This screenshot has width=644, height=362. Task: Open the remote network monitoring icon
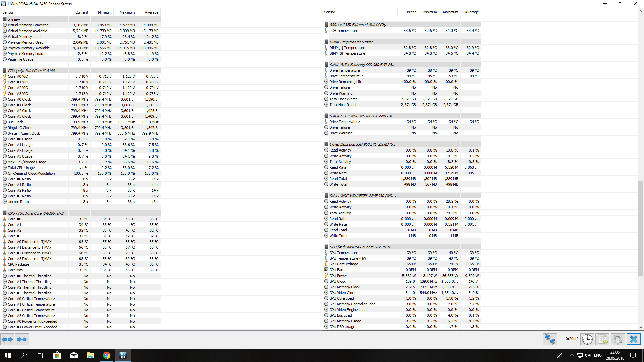coord(550,339)
